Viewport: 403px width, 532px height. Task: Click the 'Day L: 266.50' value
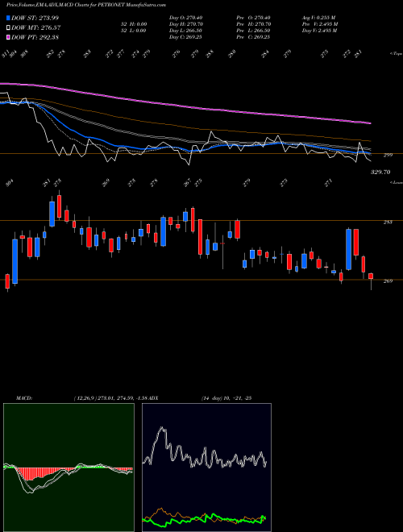pos(185,31)
